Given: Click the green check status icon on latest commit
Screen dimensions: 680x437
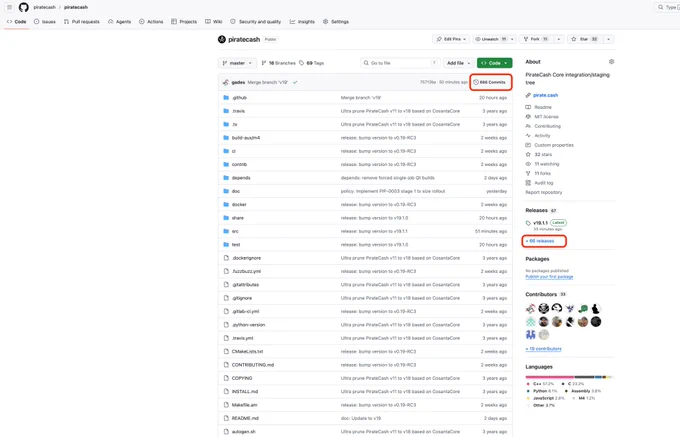Looking at the screenshot, I should click(x=295, y=82).
